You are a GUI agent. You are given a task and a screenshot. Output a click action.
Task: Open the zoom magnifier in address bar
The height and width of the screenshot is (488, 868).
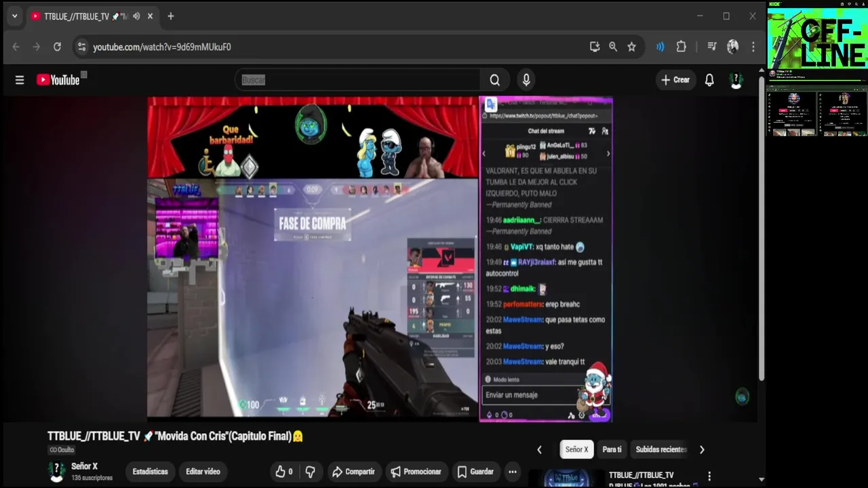613,47
